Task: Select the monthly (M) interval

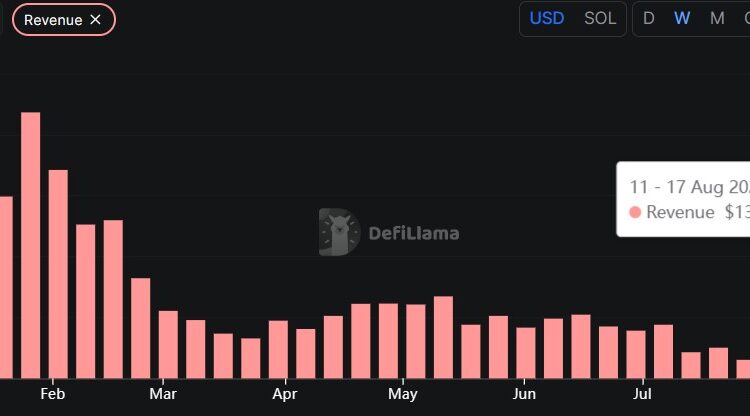Action: [x=717, y=19]
